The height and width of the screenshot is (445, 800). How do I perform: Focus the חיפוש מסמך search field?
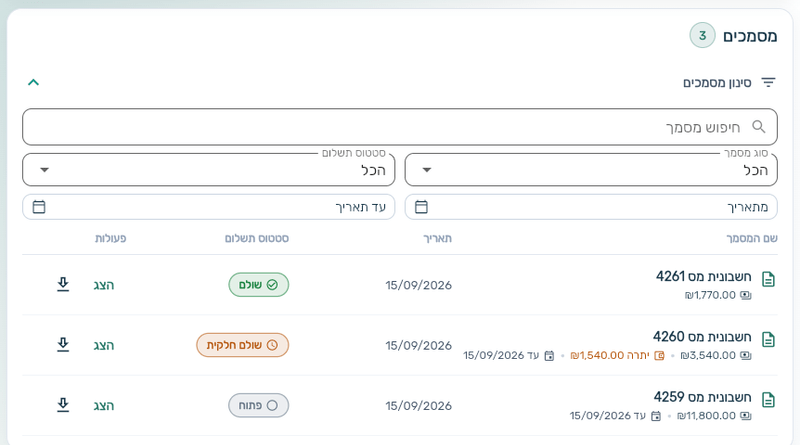coord(400,127)
